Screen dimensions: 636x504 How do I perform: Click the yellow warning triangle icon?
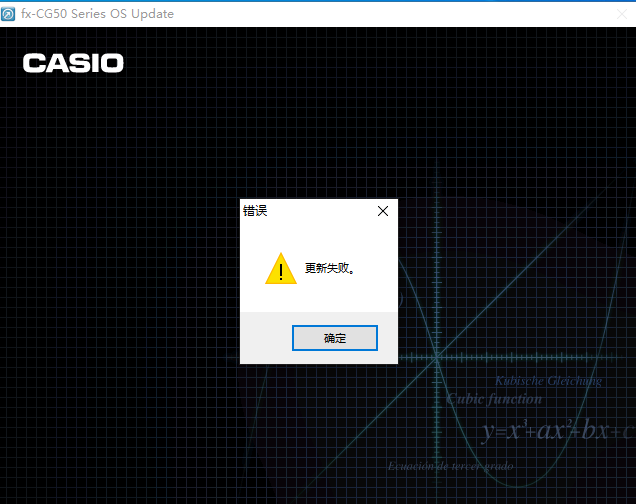pyautogui.click(x=281, y=268)
